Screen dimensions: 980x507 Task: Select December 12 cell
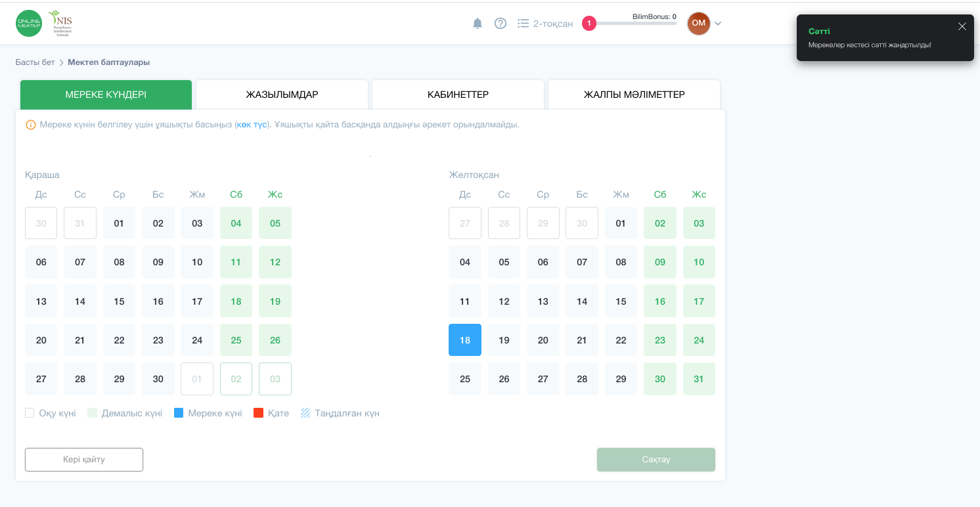[504, 301]
